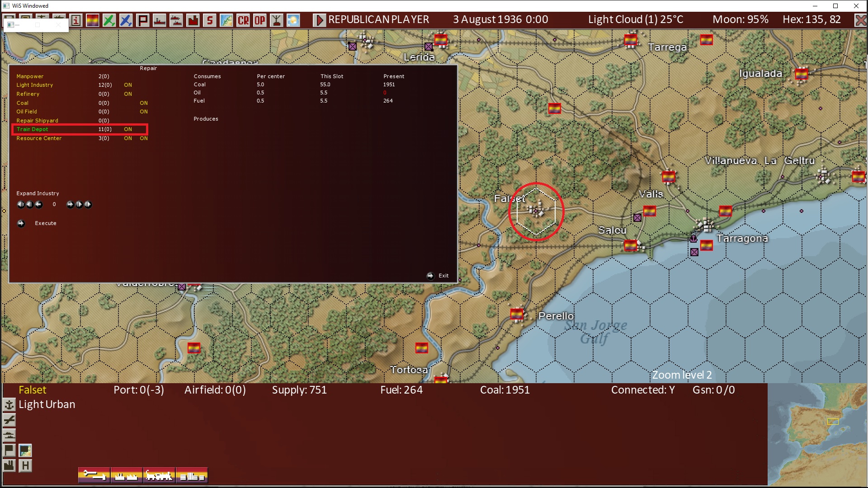Click the factory icon in bottom-left panel
The image size is (868, 488).
click(x=9, y=465)
